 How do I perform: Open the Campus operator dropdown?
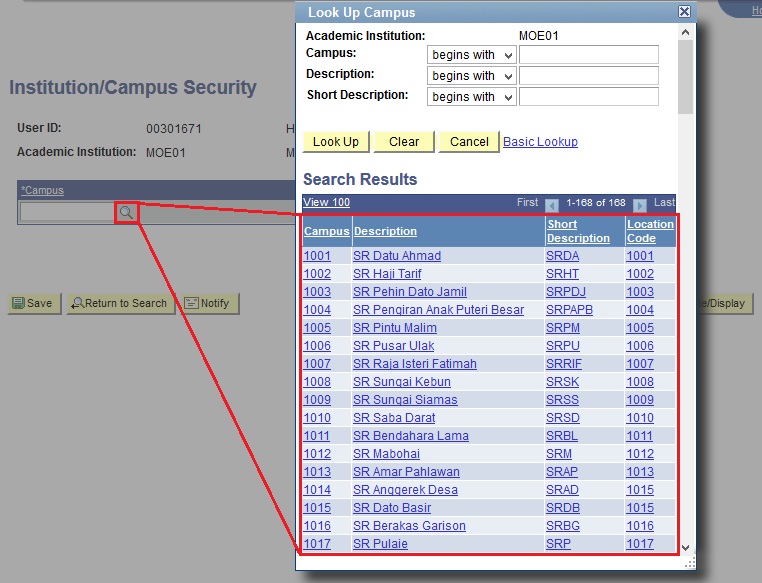pyautogui.click(x=471, y=55)
